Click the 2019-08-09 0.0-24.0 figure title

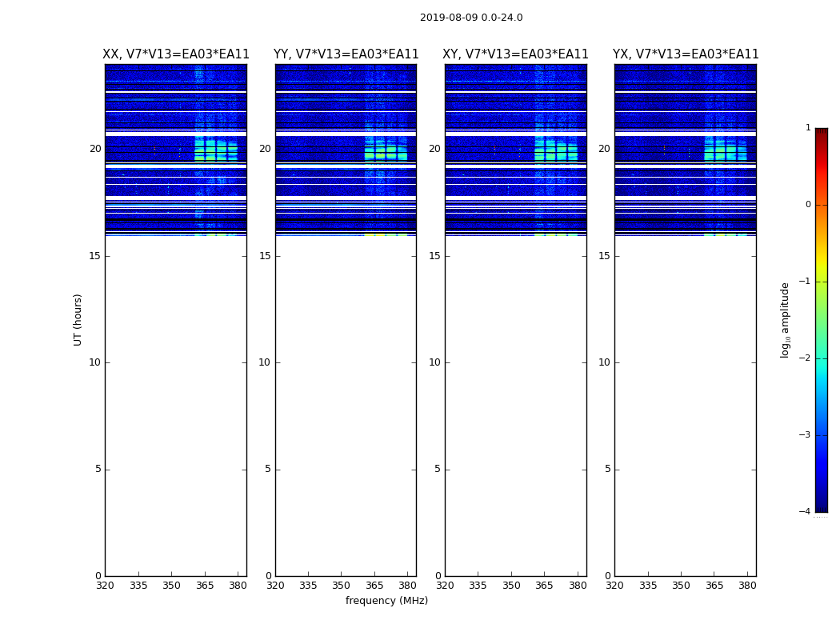(471, 18)
